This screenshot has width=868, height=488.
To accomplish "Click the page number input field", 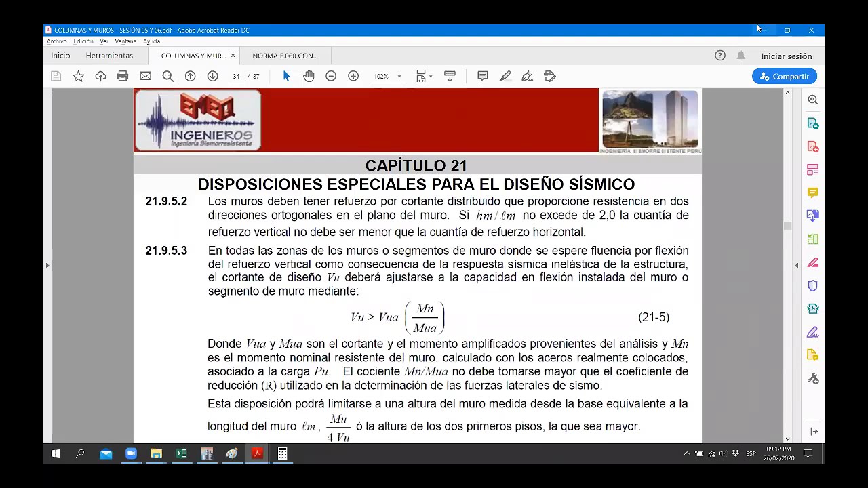I will 235,77.
